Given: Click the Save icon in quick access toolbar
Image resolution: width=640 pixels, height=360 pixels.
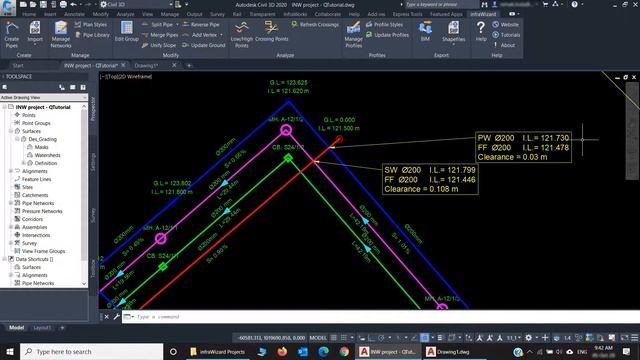Looking at the screenshot, I should point(43,4).
